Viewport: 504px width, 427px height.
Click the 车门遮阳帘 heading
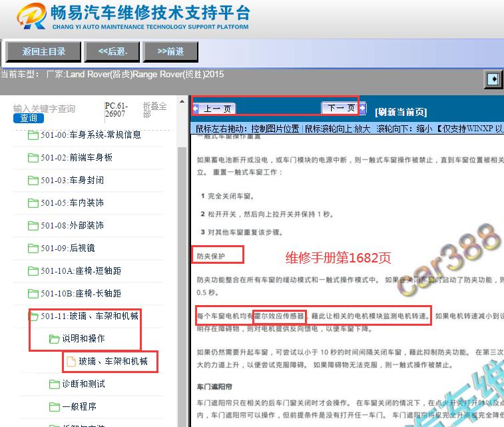[214, 387]
